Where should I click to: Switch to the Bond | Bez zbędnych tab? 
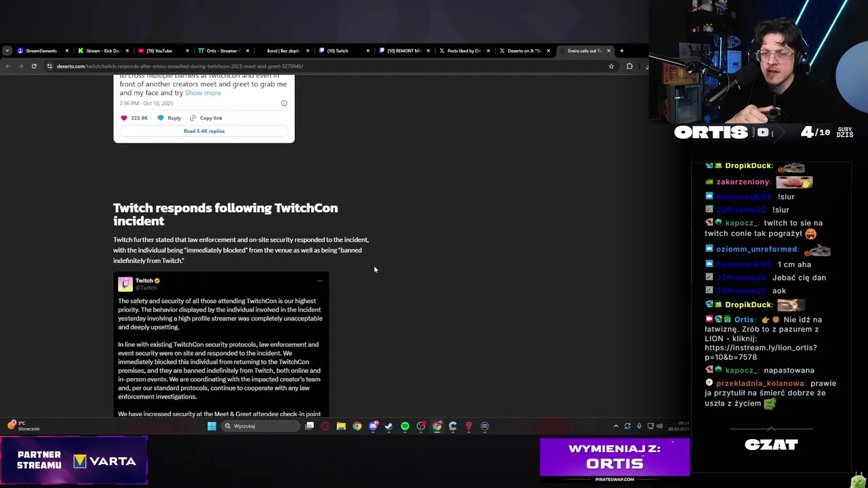tap(283, 51)
